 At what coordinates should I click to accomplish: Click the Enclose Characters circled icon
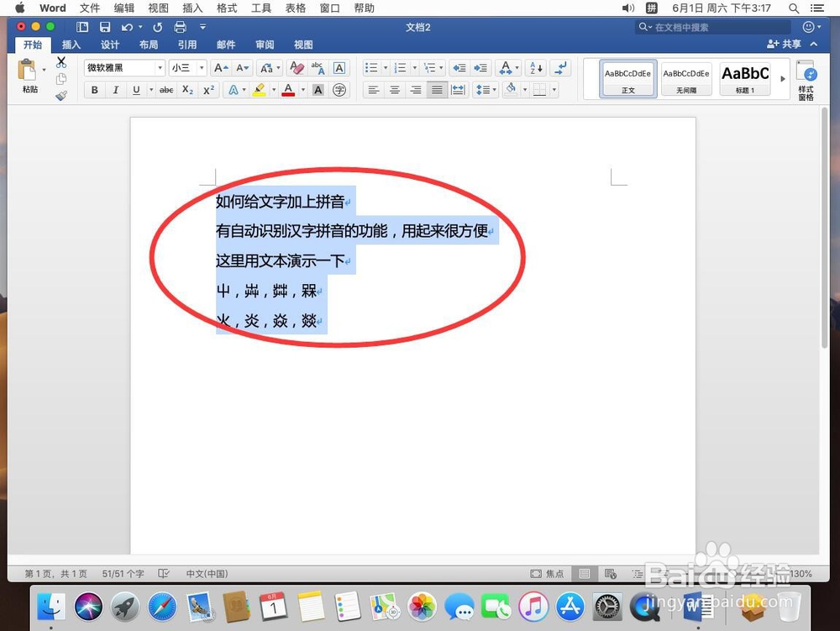[x=339, y=90]
